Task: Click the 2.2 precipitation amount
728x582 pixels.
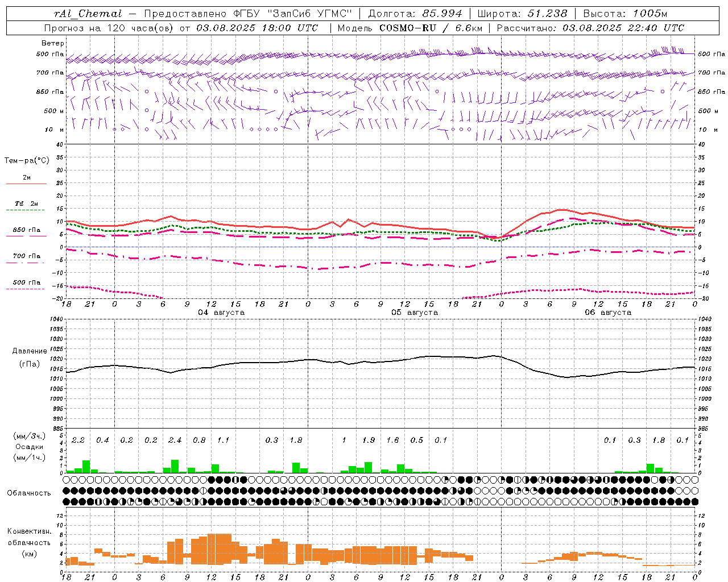Action: (78, 440)
